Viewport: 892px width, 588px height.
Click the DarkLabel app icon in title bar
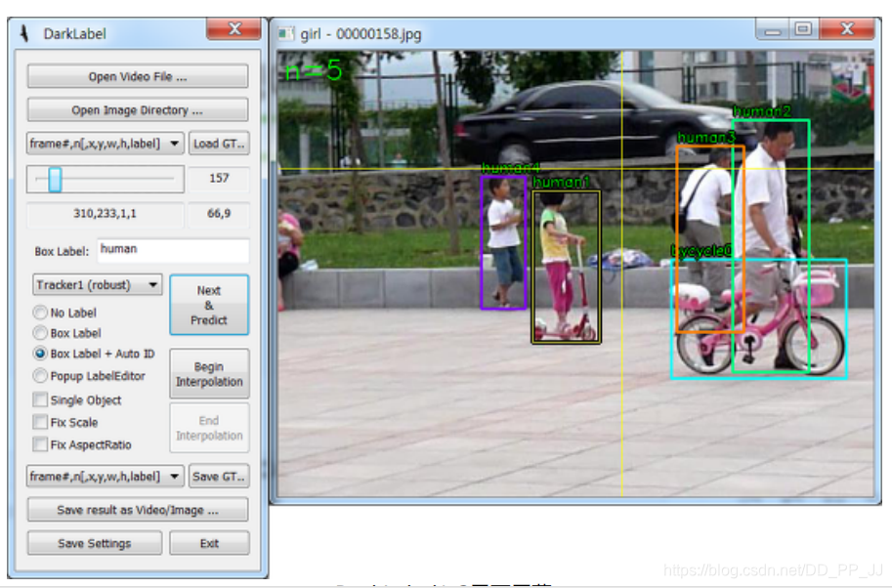tap(24, 33)
